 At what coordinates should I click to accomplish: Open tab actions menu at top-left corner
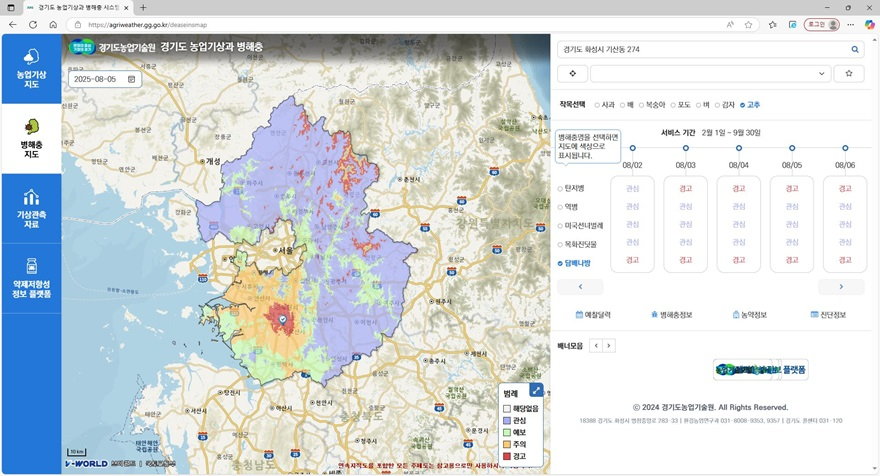(x=11, y=8)
